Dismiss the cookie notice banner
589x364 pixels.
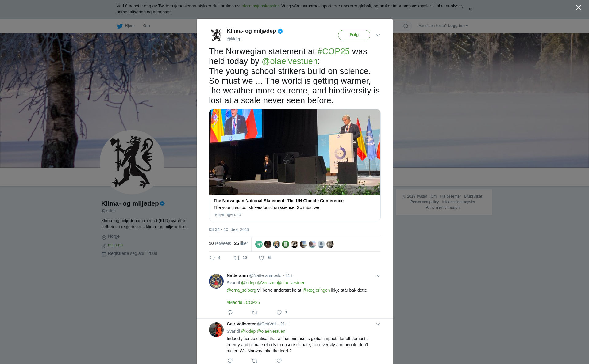click(x=470, y=9)
